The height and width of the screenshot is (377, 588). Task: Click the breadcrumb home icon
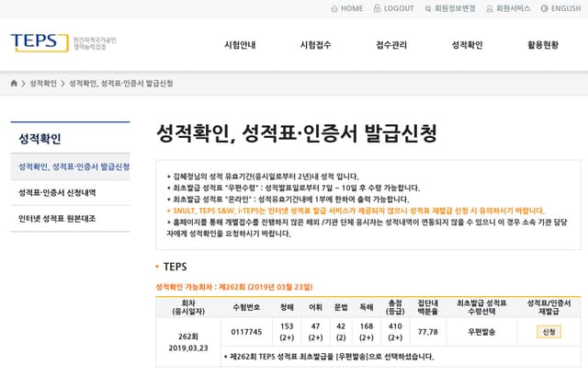tap(14, 84)
